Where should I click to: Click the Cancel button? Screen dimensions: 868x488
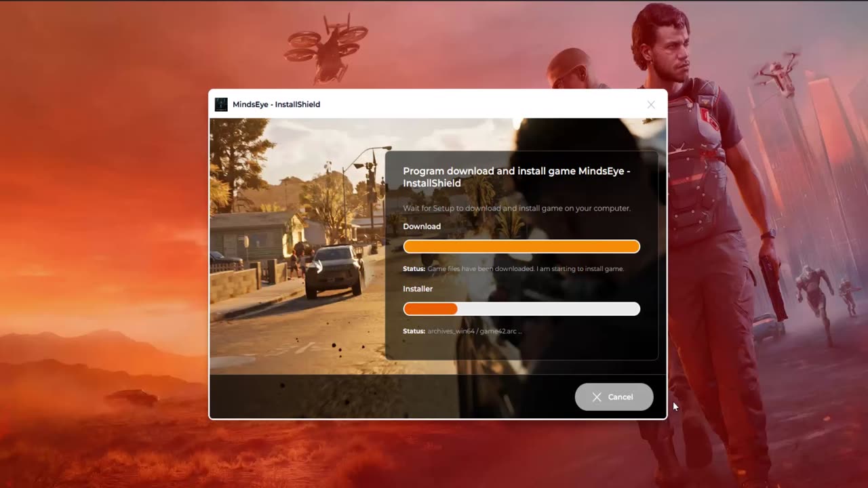pyautogui.click(x=614, y=397)
